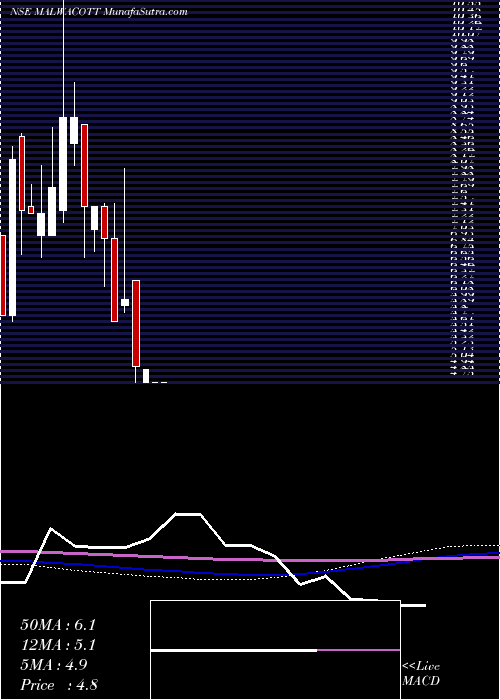The width and height of the screenshot is (500, 700).
Task: Click the Price : 4.8 value
Action: tap(59, 684)
